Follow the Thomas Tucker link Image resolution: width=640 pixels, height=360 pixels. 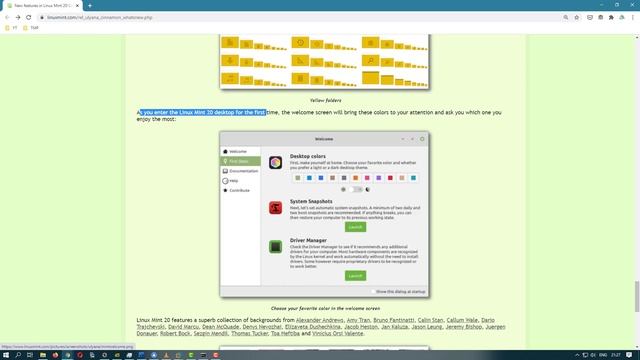point(249,333)
